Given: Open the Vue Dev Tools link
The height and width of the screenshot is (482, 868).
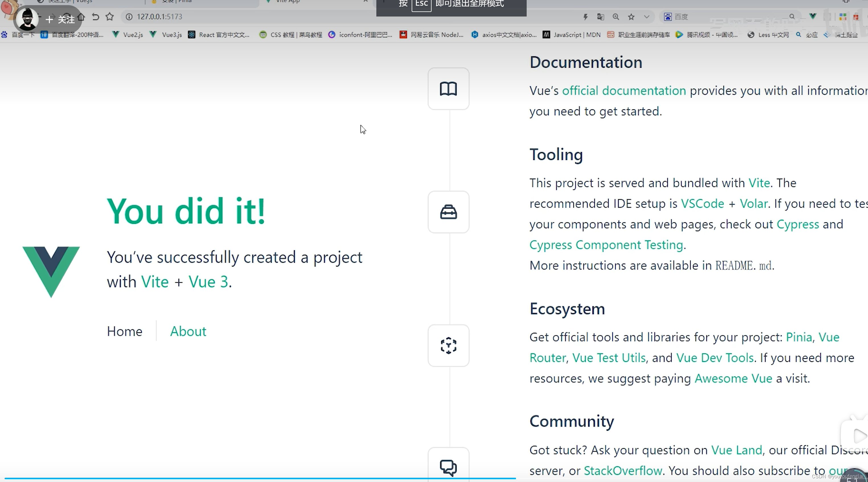Looking at the screenshot, I should click(x=715, y=358).
